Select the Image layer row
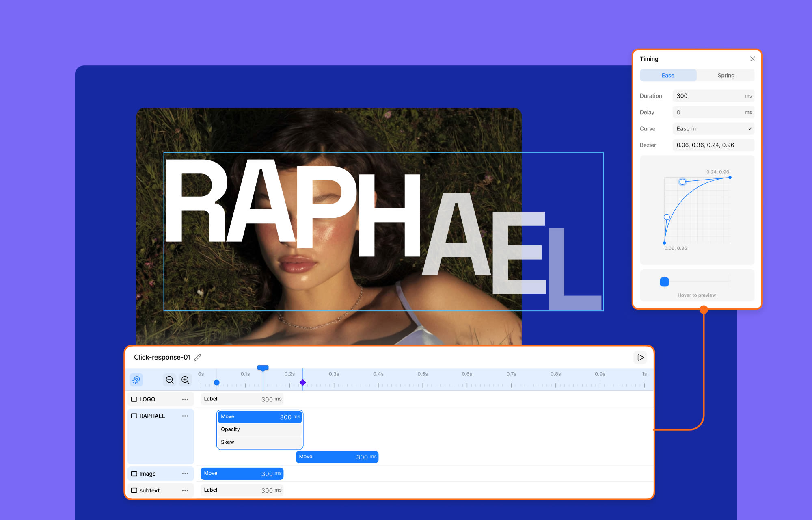Viewport: 812px width, 520px height. coord(161,474)
